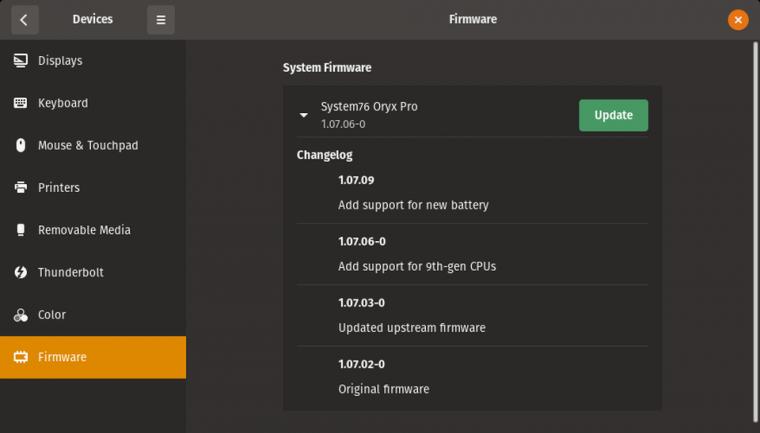Click the Removable Media drive icon

point(20,230)
